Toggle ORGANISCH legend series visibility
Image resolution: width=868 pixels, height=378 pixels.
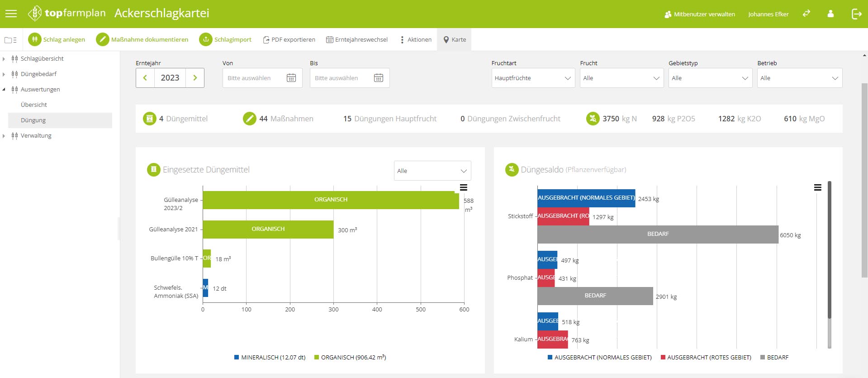350,357
